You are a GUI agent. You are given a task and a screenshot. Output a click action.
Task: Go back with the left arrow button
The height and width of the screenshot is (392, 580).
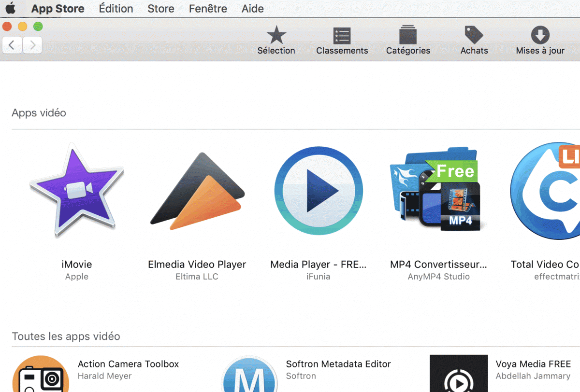pos(12,45)
